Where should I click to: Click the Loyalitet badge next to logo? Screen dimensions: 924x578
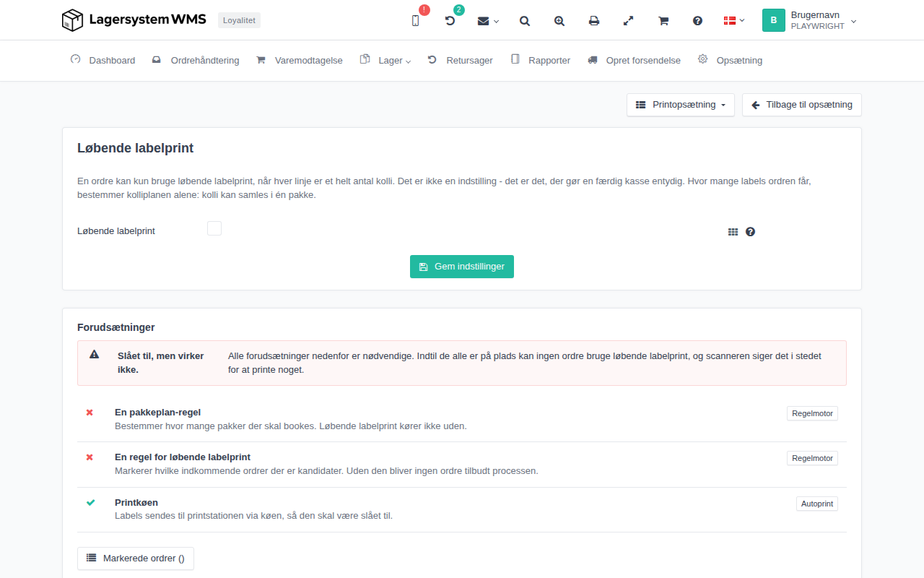[x=239, y=20]
